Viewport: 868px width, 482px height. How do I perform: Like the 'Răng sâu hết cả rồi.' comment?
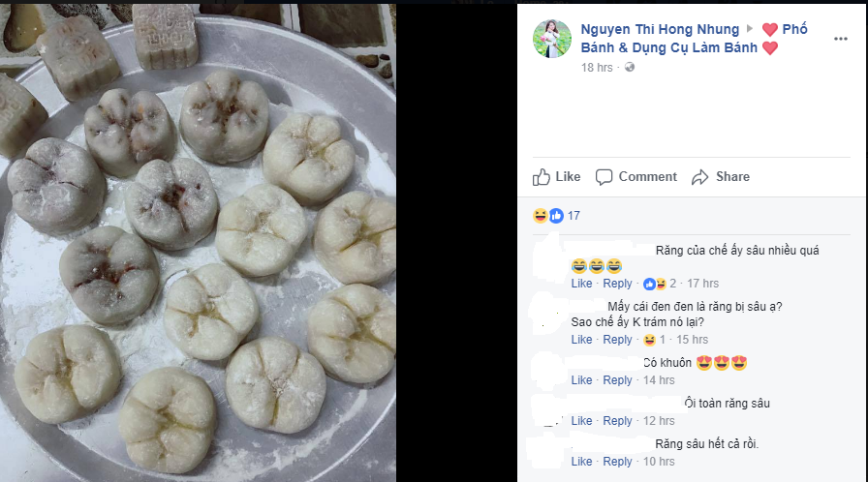tap(581, 462)
